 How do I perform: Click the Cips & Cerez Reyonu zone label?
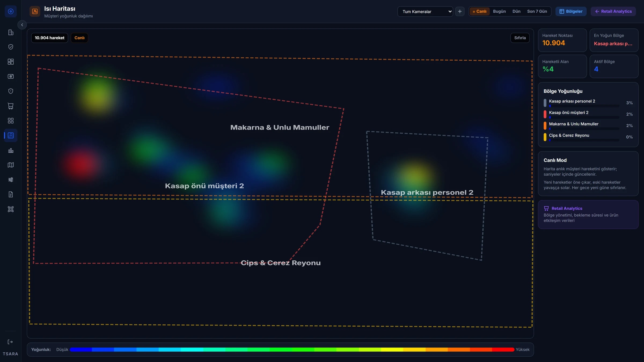[x=281, y=263]
